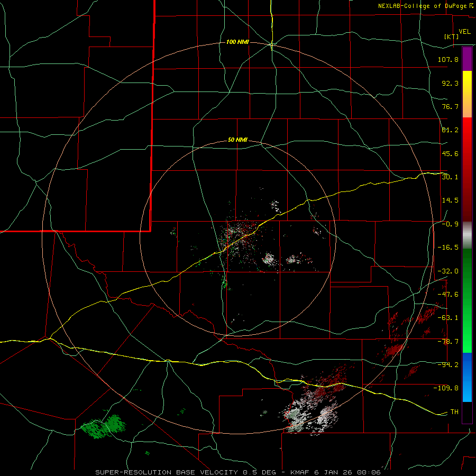Image resolution: width=476 pixels, height=476 pixels.
Task: Click the dark red echo cluster at 100 NMI southeast
Action: coord(394,350)
